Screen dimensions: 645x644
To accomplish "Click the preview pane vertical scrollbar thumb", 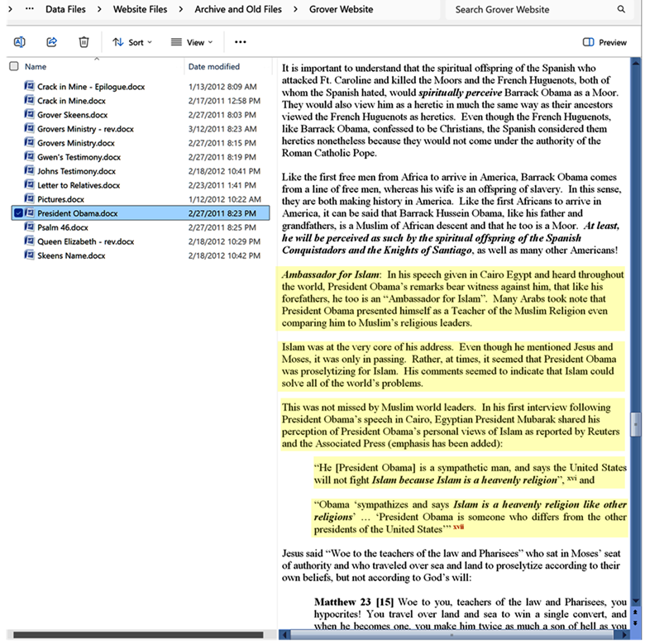I will [635, 424].
